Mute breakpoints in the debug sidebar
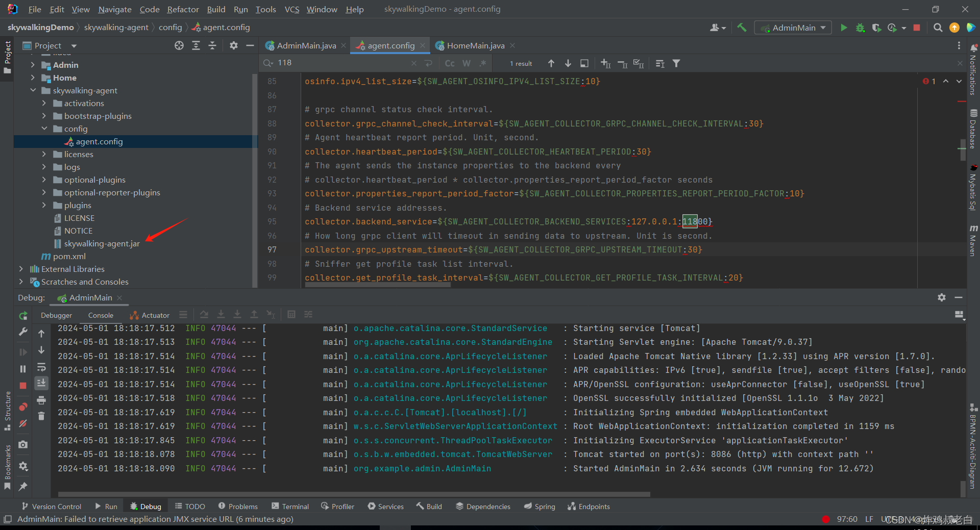This screenshot has height=530, width=980. pos(23,423)
